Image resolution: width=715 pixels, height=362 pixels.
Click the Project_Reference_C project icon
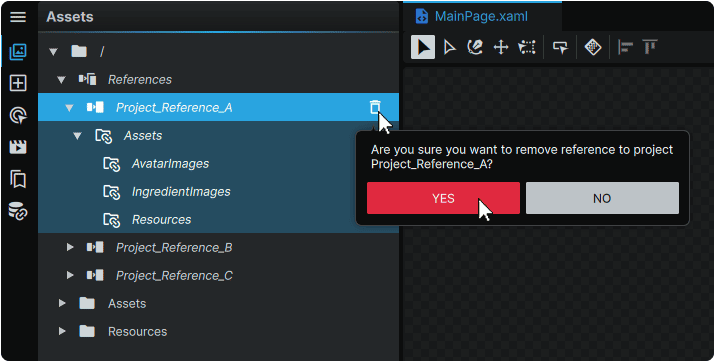point(95,275)
